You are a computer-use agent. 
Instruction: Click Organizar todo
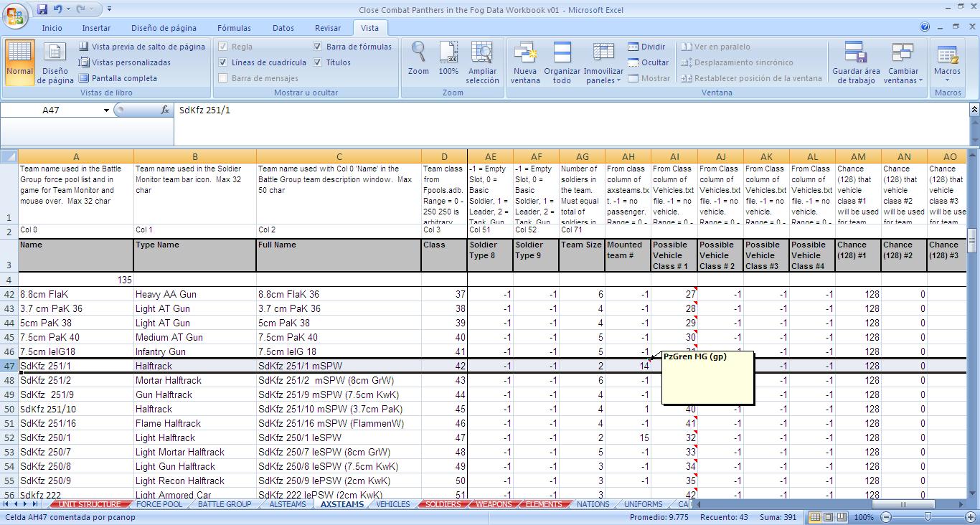coord(562,62)
